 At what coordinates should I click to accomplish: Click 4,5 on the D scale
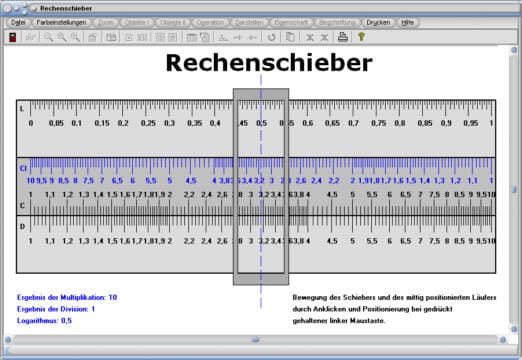(332, 241)
